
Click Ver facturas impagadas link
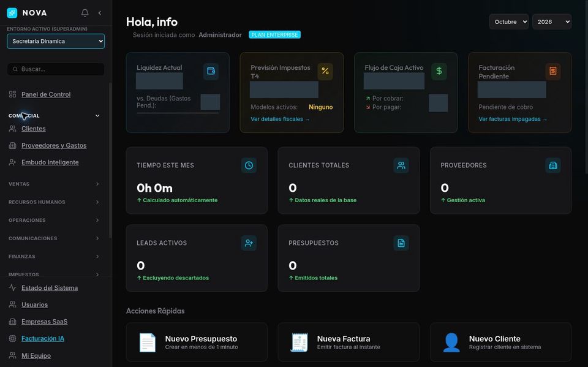(x=513, y=119)
